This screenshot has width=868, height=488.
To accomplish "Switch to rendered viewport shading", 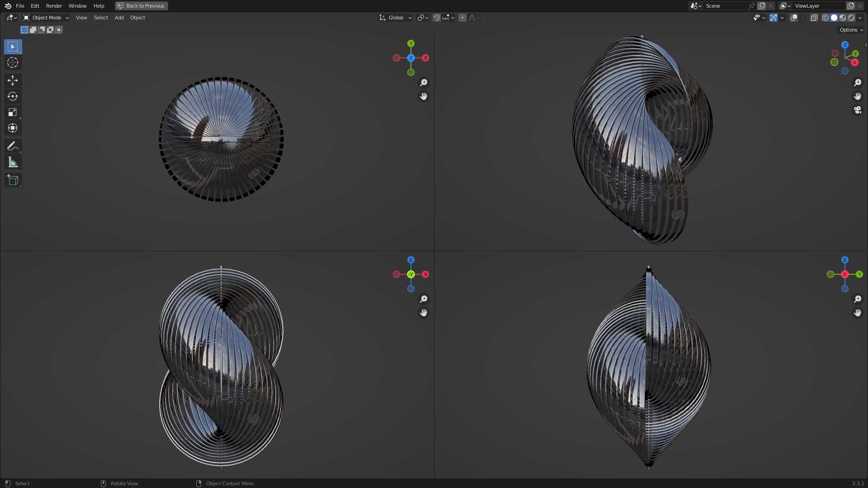I will click(x=851, y=18).
